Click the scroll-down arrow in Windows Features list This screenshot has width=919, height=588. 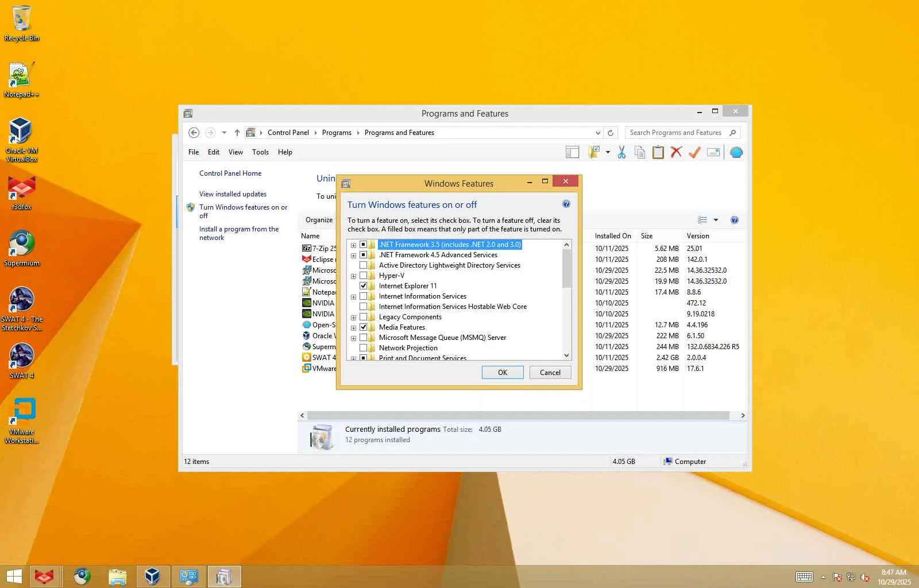(567, 355)
